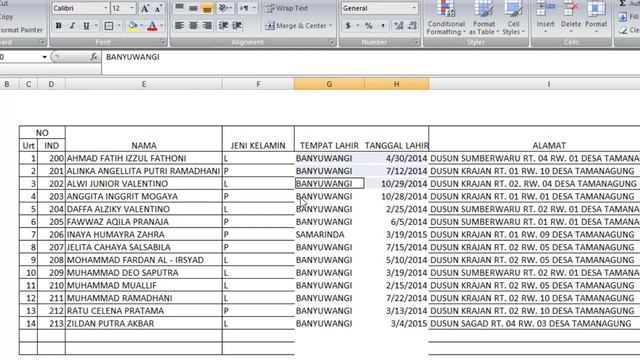This screenshot has width=640, height=360.
Task: Click the formula bar showing BANYUWANGI
Action: tap(371, 57)
